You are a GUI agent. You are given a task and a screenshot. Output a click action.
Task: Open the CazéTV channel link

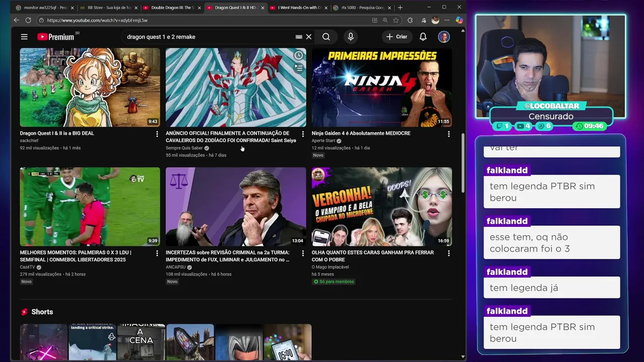click(27, 267)
